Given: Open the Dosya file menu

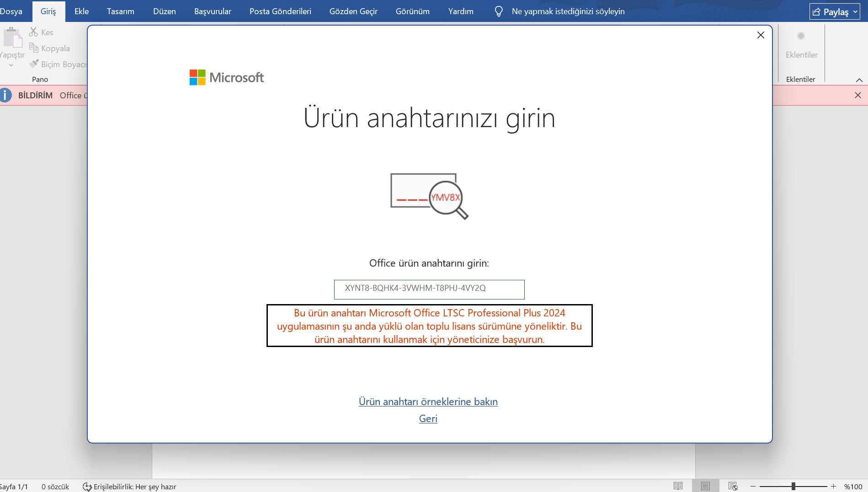Looking at the screenshot, I should pyautogui.click(x=11, y=11).
